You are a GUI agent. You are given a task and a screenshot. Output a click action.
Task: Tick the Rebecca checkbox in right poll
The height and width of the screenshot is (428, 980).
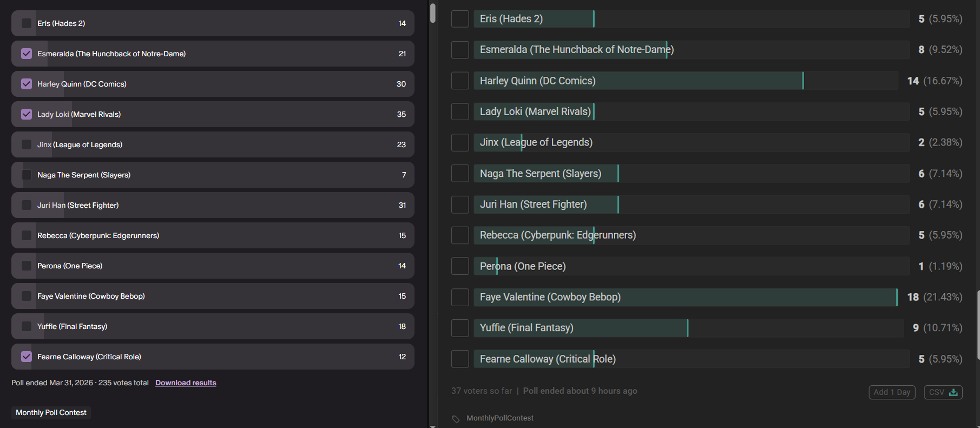pos(460,235)
